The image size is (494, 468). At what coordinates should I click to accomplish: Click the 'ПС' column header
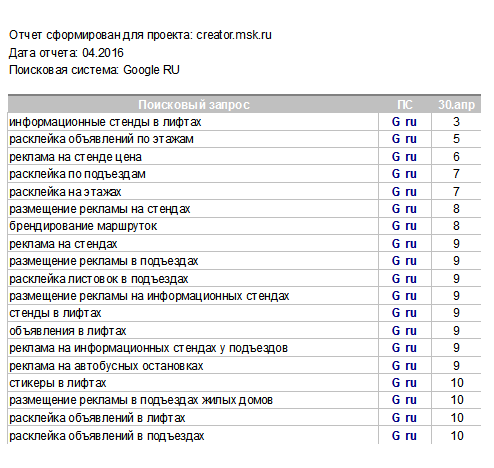(x=405, y=105)
